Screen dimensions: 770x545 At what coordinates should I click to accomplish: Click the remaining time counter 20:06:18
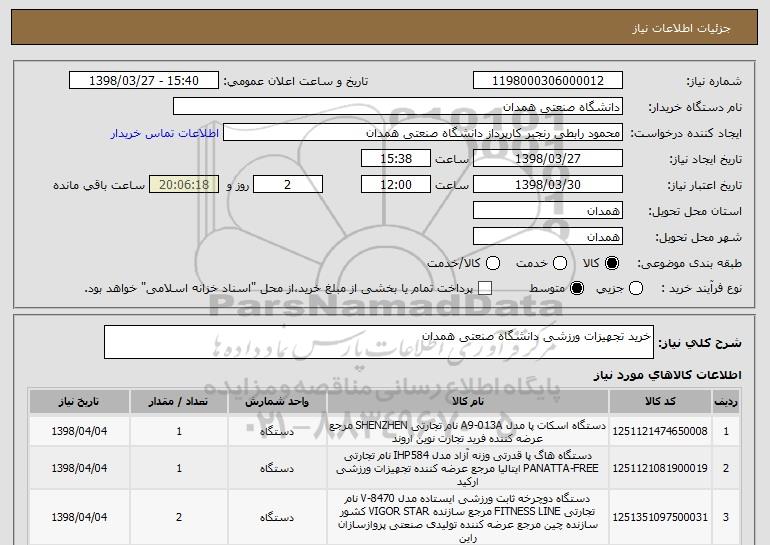point(184,185)
